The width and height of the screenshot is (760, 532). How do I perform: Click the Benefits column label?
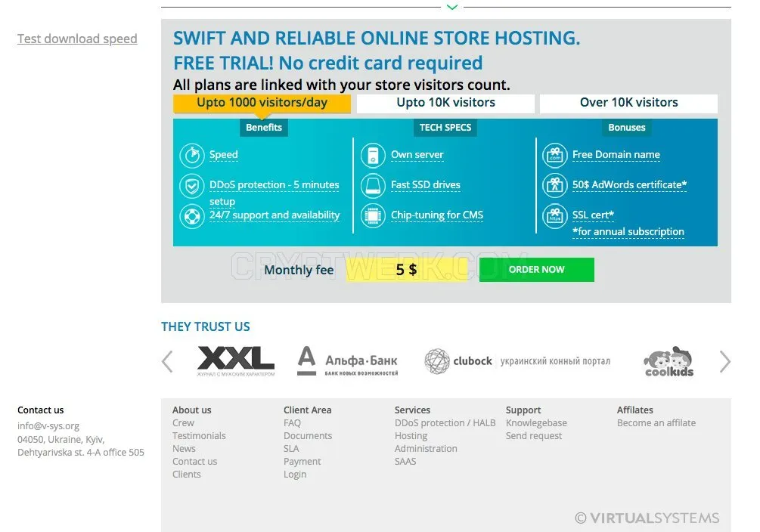[264, 128]
